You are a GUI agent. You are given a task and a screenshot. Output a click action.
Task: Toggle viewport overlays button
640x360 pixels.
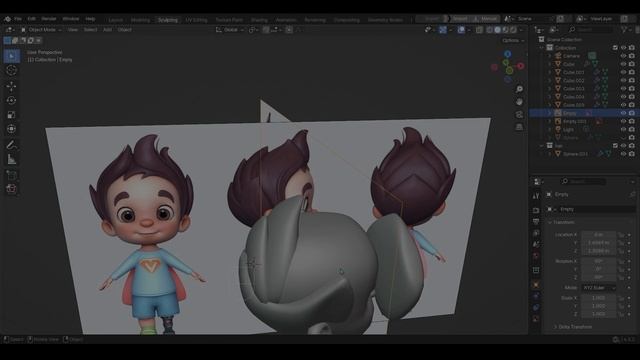(x=461, y=30)
